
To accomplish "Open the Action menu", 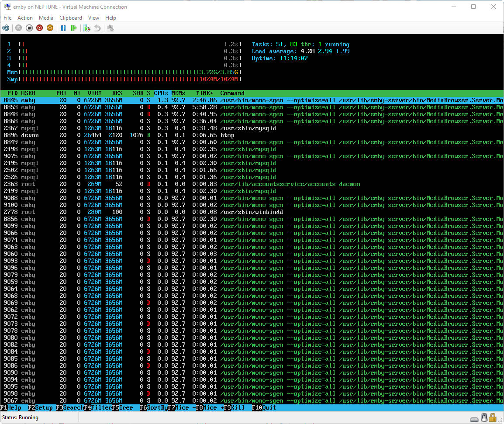I will point(25,18).
